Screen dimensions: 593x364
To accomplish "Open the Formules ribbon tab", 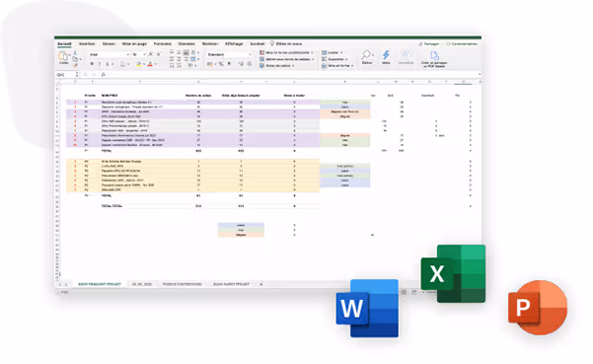I will [x=163, y=43].
